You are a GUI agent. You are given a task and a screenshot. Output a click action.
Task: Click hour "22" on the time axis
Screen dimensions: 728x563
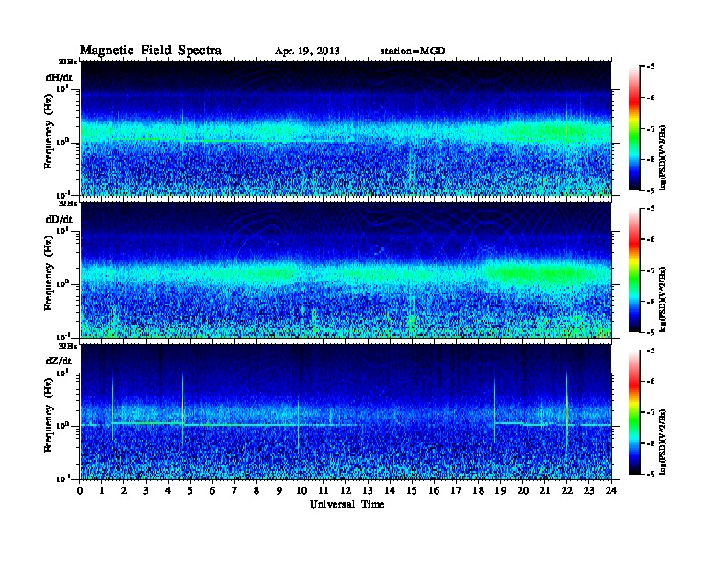567,491
